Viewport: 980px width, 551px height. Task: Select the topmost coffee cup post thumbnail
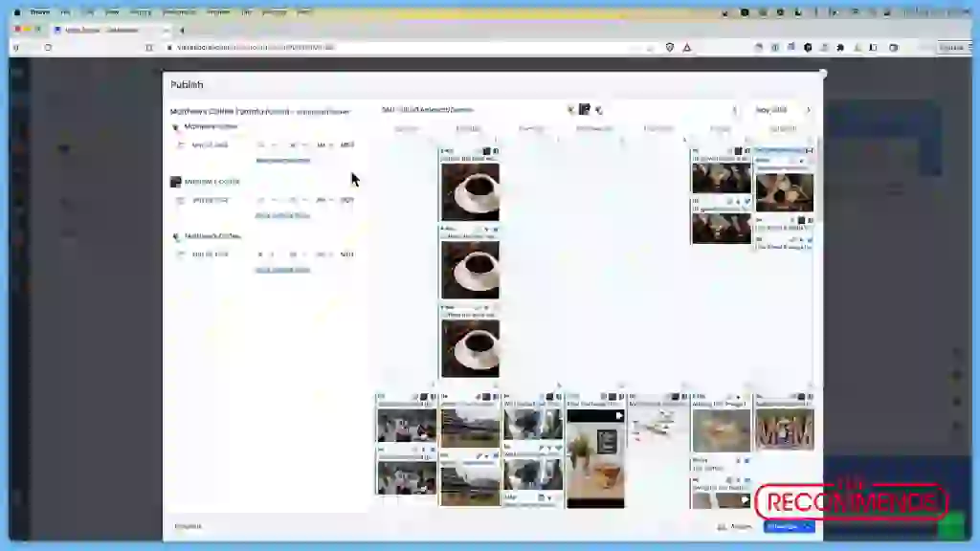coord(470,191)
